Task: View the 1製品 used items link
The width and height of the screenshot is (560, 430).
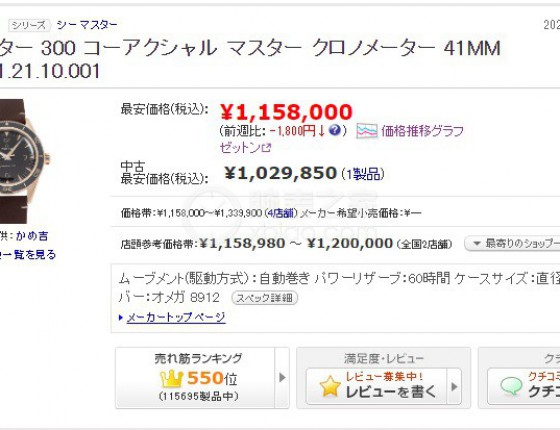Action: pyautogui.click(x=363, y=174)
